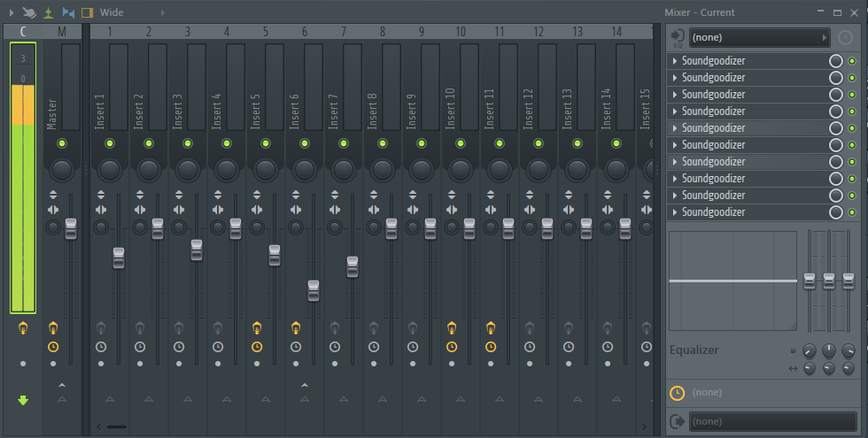Select mixer track header 14
The height and width of the screenshot is (438, 868).
tap(616, 32)
